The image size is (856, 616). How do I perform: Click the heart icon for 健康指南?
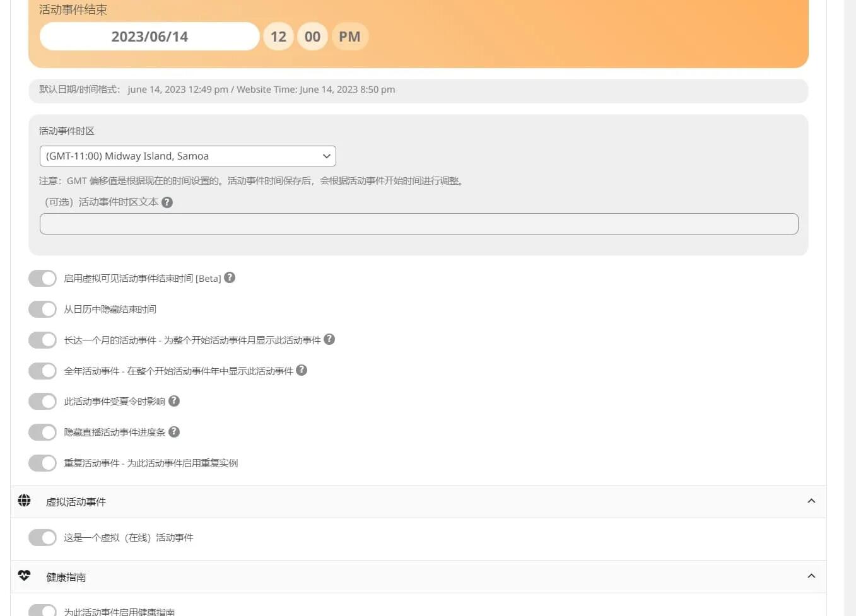pos(24,576)
